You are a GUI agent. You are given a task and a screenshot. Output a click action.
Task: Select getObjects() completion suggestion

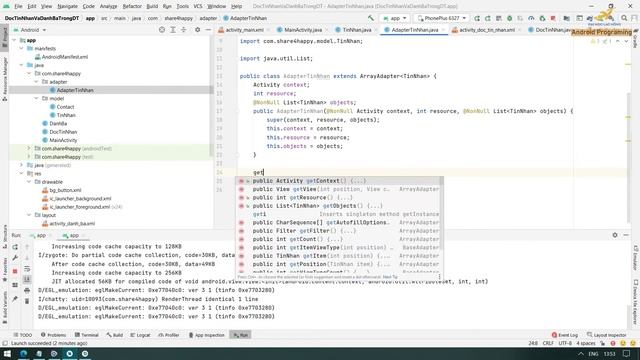click(339, 206)
